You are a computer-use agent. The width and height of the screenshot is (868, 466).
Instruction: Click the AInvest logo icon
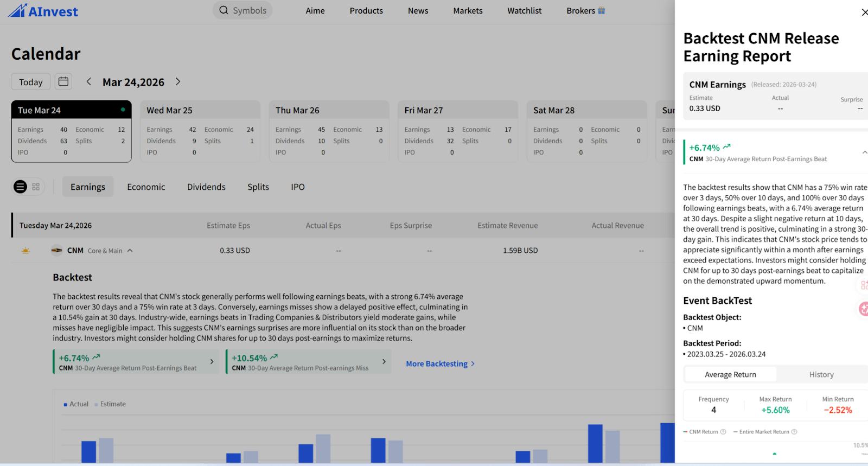[x=17, y=11]
